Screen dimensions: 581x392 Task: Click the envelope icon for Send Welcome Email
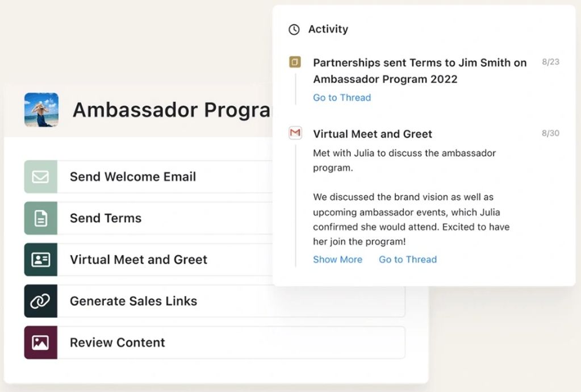[40, 177]
